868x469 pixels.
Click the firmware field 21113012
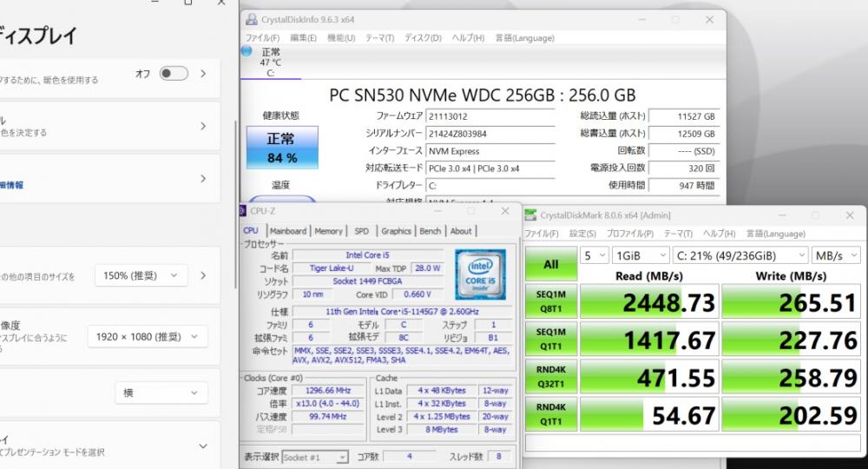tap(490, 116)
